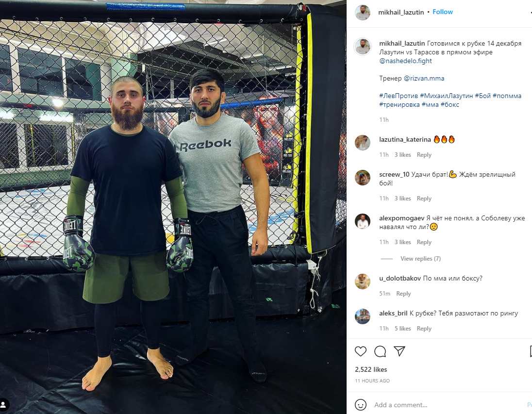The image size is (532, 414).
Task: Open the #тренировка hashtag
Action: pos(399,104)
